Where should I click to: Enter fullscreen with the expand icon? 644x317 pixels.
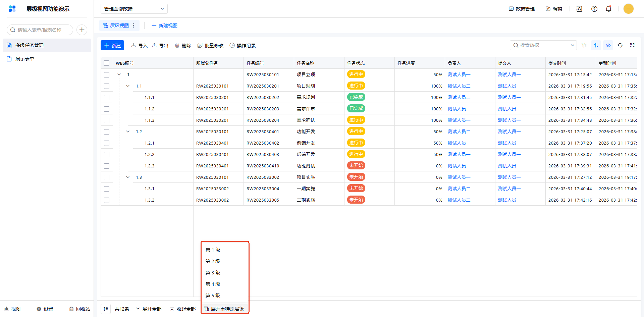(x=632, y=45)
